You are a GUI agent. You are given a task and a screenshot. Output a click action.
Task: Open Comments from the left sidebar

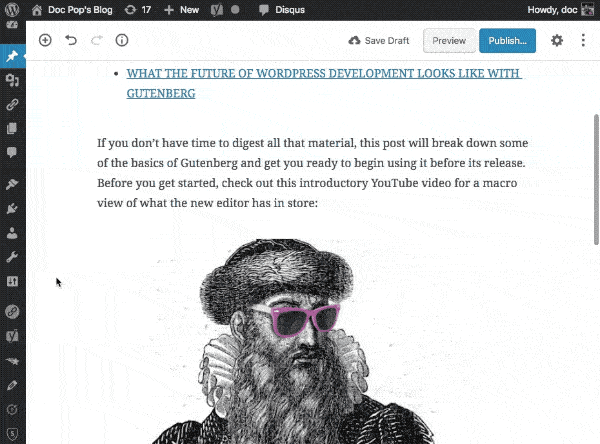coord(11,153)
